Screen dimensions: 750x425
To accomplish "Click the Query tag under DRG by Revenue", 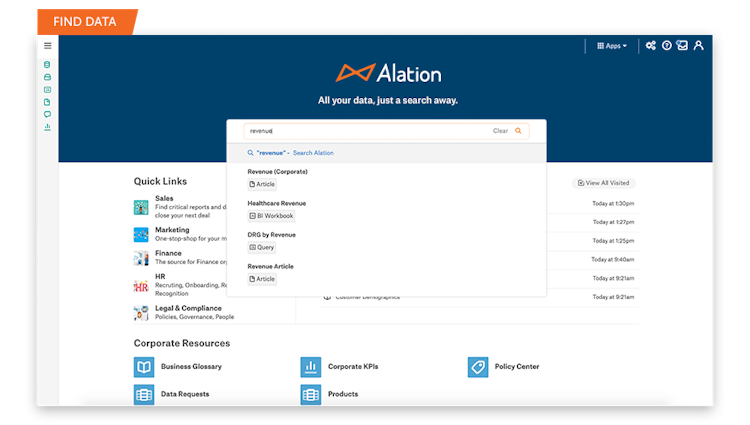I will click(x=262, y=247).
